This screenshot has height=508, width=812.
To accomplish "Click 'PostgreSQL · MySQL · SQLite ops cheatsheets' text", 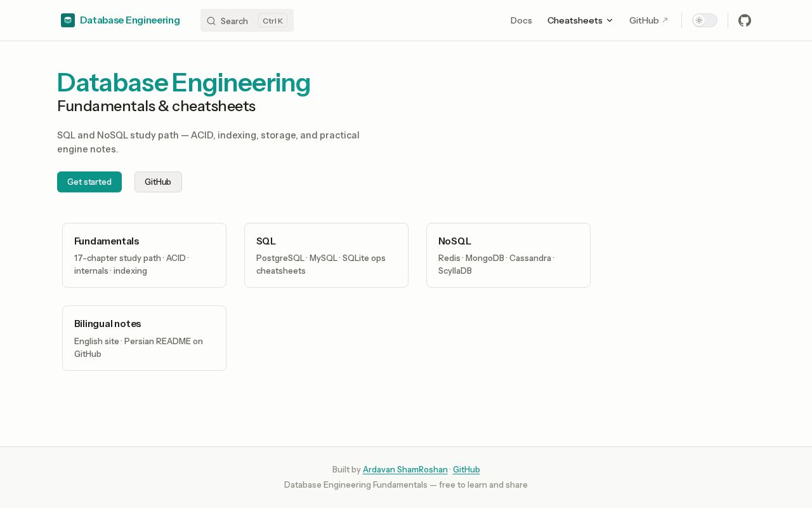I will tap(321, 264).
